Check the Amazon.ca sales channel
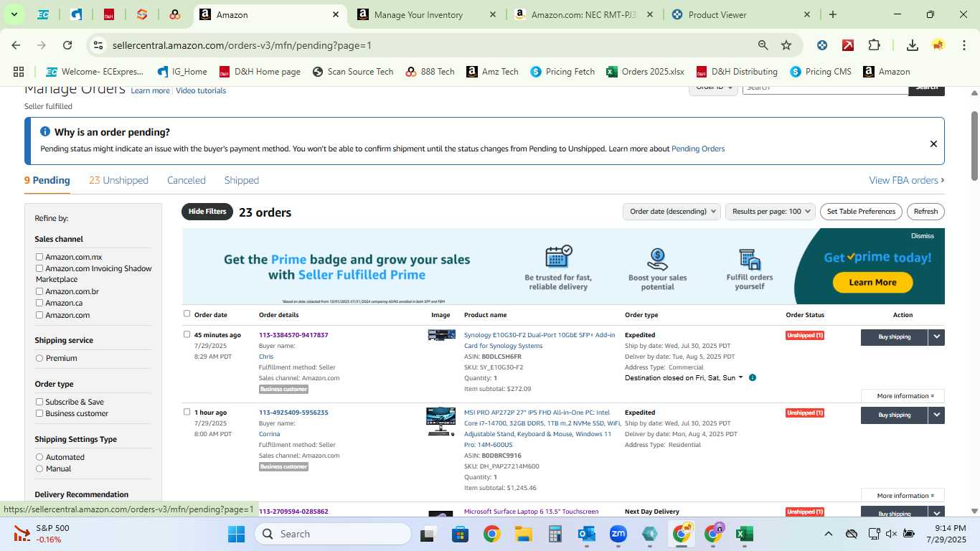980x551 pixels. 39,303
